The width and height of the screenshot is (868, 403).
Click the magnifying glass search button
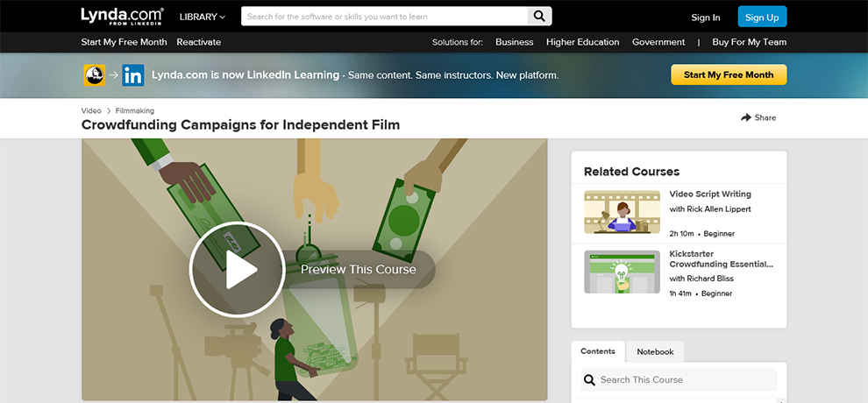tap(539, 17)
